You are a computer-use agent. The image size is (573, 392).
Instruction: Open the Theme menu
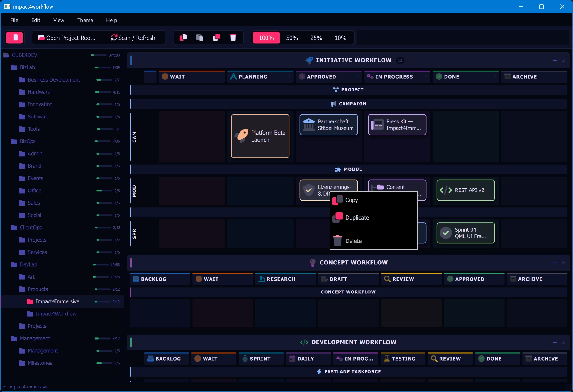[85, 20]
